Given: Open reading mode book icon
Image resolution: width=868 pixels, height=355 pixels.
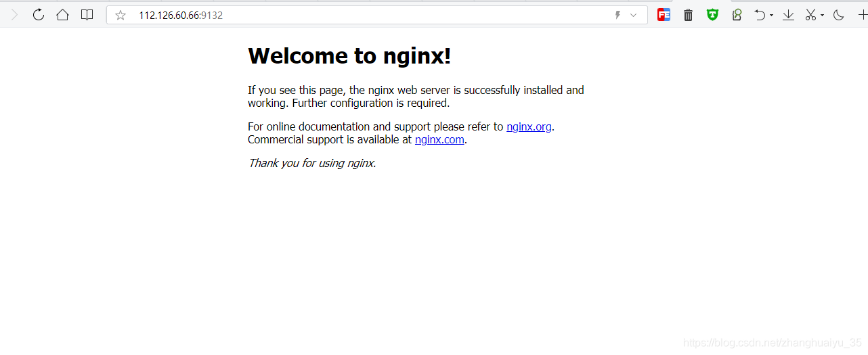Looking at the screenshot, I should tap(87, 15).
